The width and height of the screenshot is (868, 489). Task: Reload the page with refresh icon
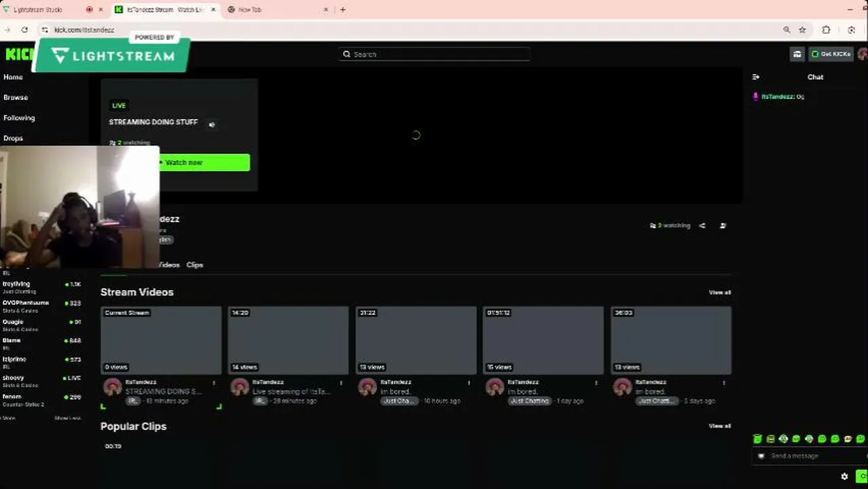(x=24, y=30)
